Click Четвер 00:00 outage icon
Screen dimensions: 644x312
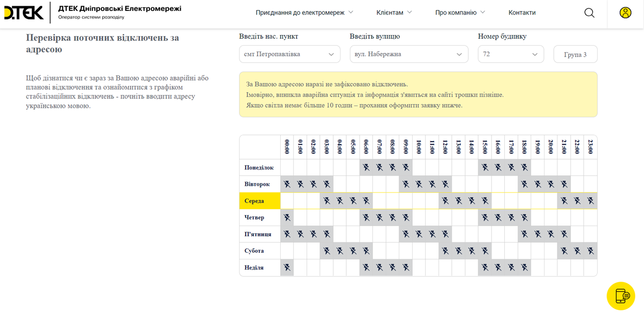[x=287, y=217]
